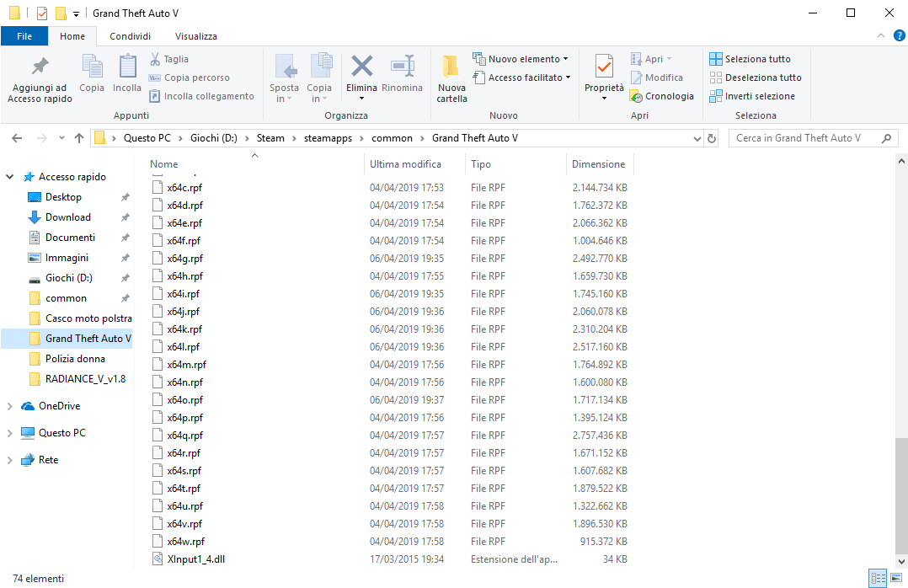908x588 pixels.
Task: Click the Rinomina icon
Action: tap(403, 66)
